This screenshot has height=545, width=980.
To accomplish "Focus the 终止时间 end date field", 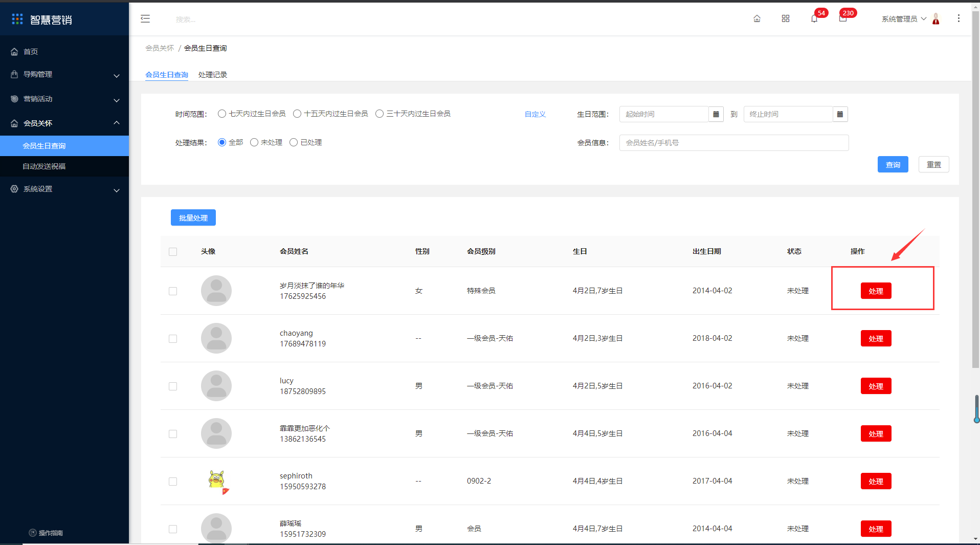I will tap(788, 114).
